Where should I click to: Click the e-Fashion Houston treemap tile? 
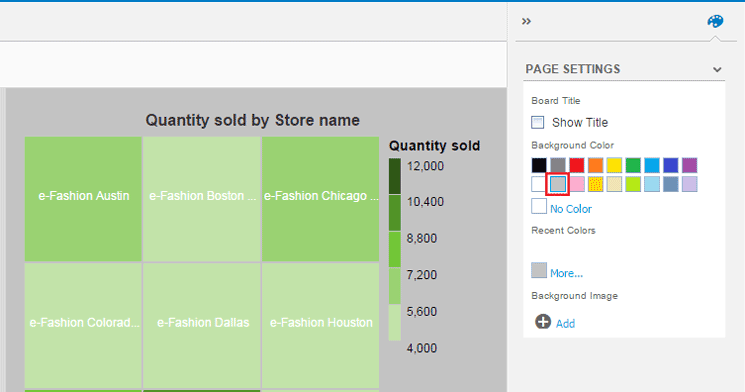[x=321, y=325]
